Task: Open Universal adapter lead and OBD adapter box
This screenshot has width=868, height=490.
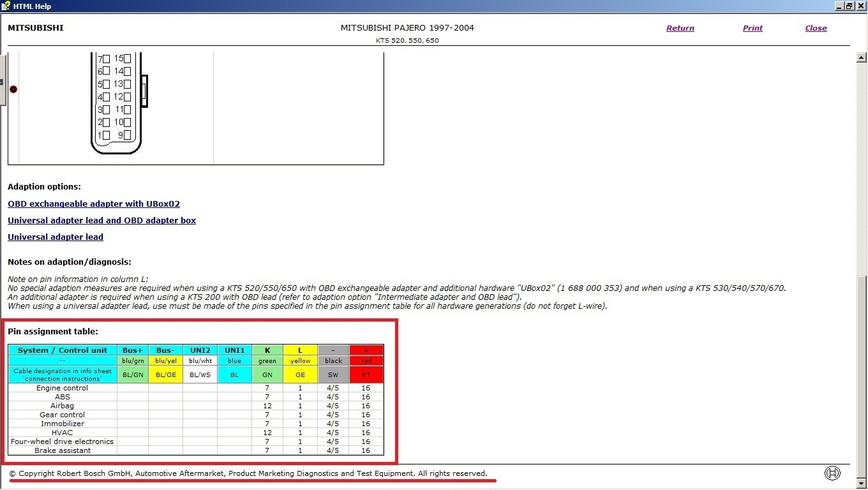Action: 101,221
